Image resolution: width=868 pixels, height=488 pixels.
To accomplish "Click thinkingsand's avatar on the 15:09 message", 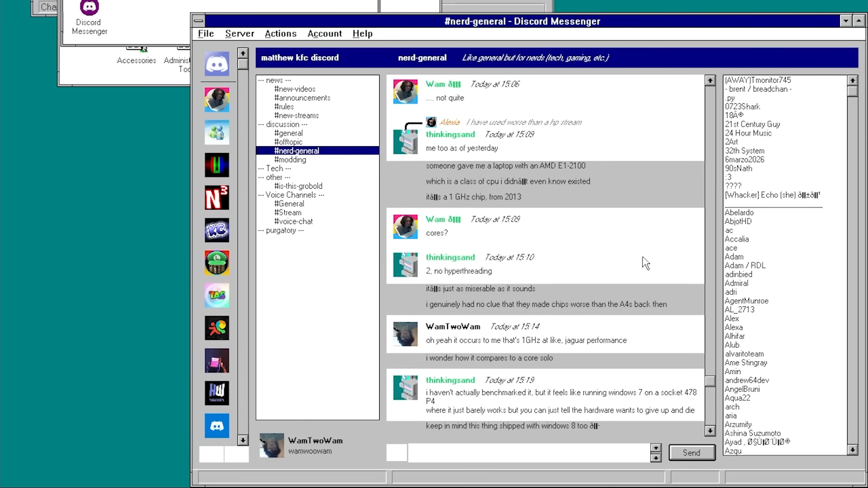I will [x=405, y=142].
